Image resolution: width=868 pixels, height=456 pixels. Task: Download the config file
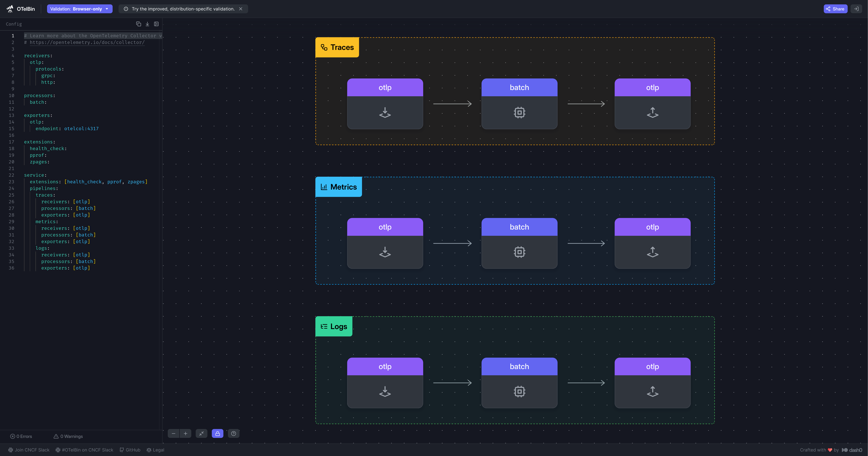(147, 24)
